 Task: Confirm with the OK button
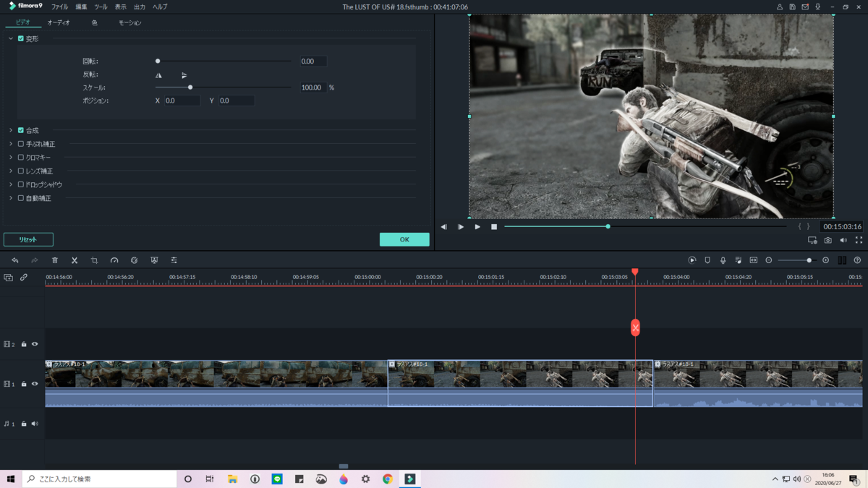tap(404, 239)
